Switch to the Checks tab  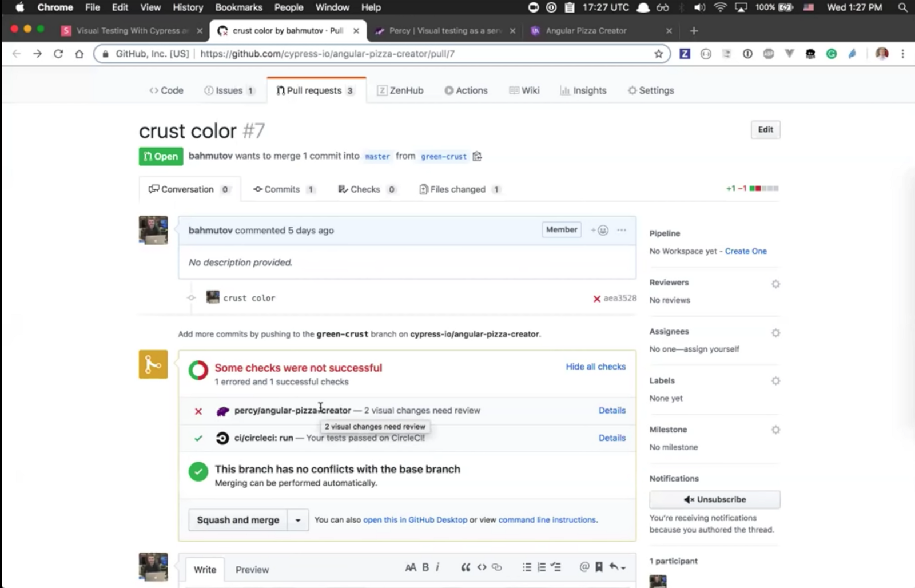click(367, 189)
